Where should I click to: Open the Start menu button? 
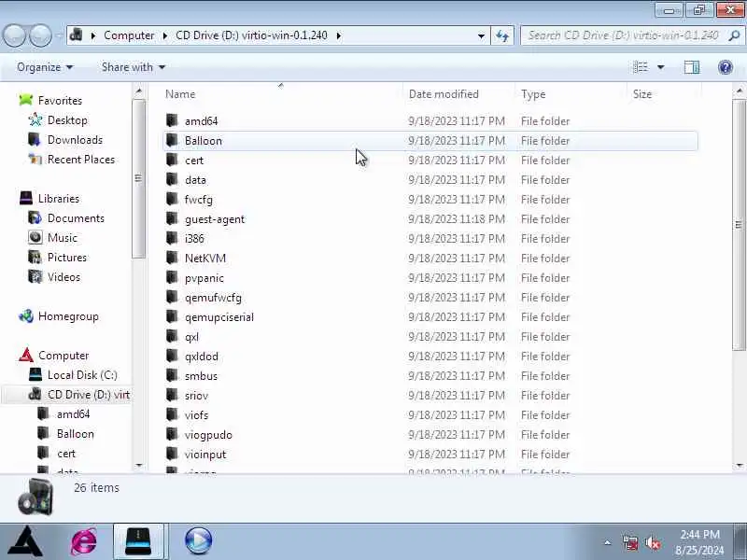[x=26, y=541]
